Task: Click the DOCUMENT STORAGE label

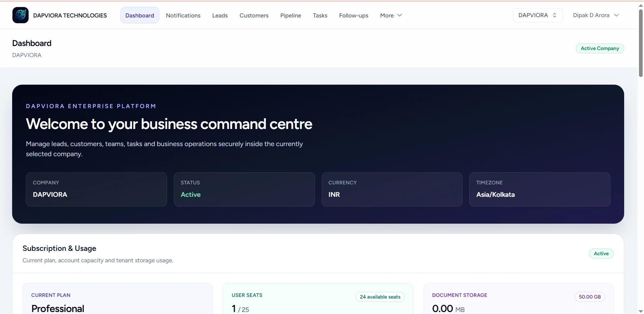Action: point(459,295)
